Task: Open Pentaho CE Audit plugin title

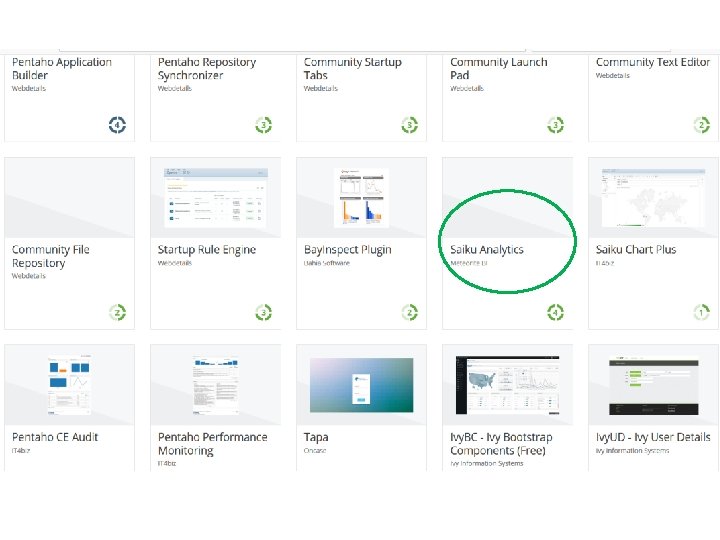Action: pos(55,437)
